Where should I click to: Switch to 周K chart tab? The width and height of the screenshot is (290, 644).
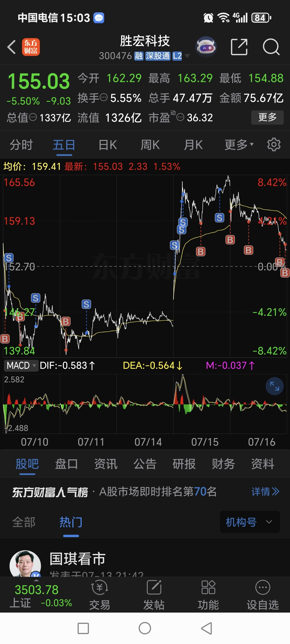pyautogui.click(x=150, y=145)
